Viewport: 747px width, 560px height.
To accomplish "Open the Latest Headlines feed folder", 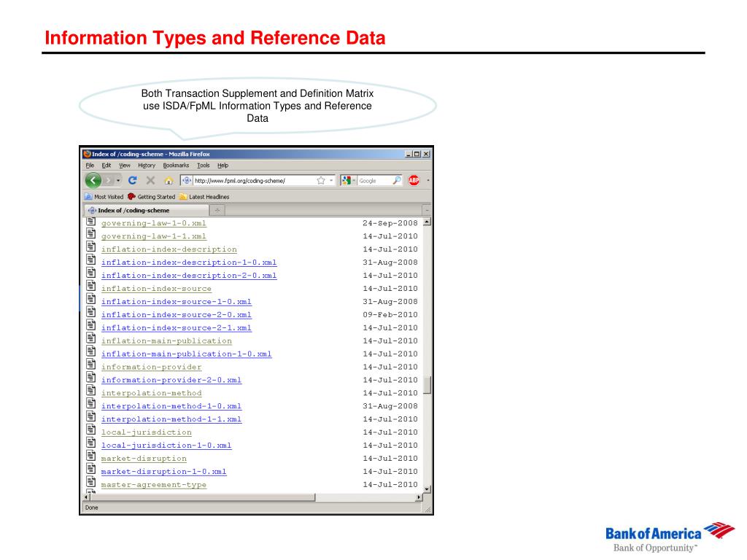I will pos(204,197).
